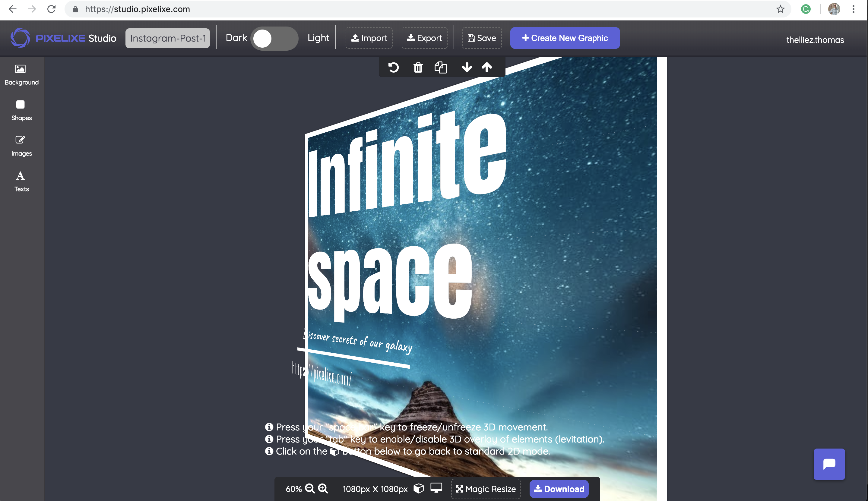Open the Background panel

pos(21,75)
